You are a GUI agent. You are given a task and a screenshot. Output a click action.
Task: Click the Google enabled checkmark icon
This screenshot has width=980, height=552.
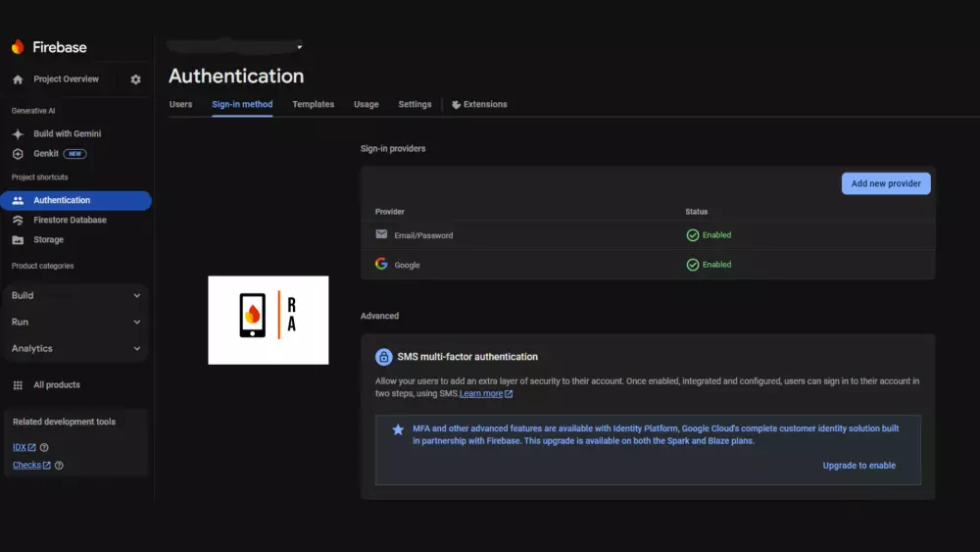click(693, 265)
